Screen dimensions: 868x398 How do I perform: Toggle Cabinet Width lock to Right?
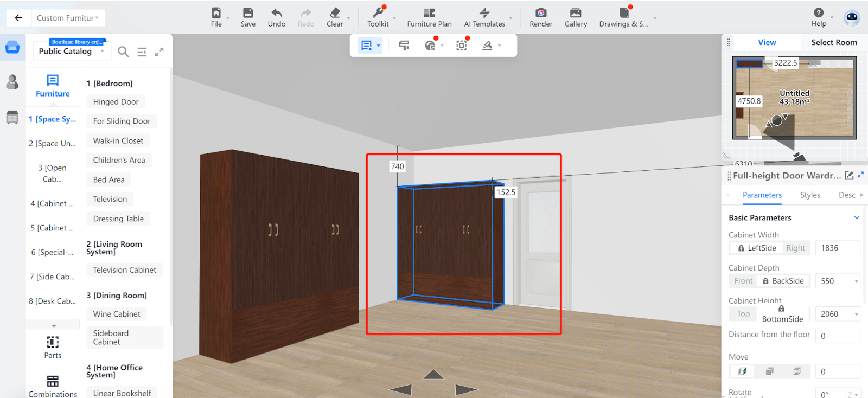pos(795,248)
